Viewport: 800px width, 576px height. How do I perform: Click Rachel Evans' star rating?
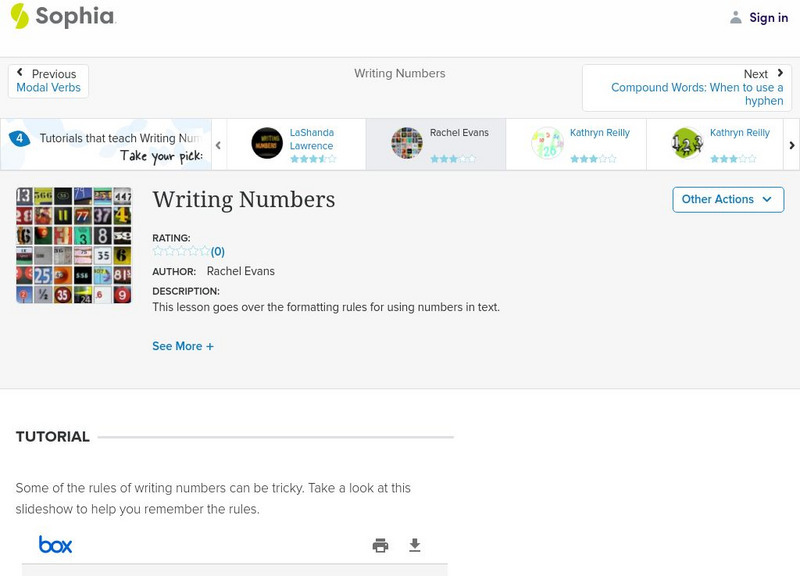coord(450,157)
